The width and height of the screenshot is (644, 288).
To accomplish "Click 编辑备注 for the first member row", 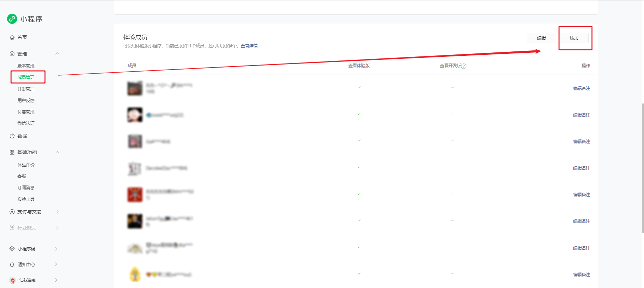I will point(582,88).
